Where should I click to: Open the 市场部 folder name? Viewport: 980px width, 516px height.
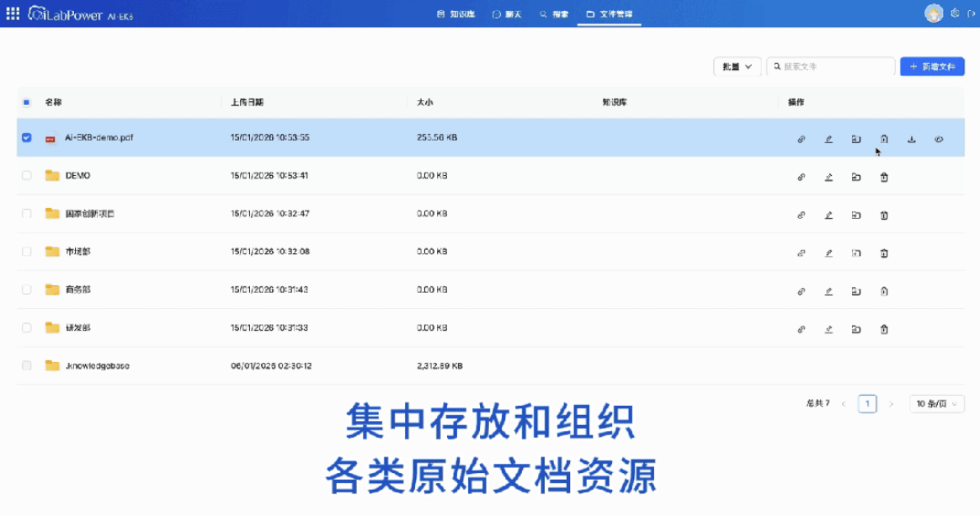coord(78,252)
